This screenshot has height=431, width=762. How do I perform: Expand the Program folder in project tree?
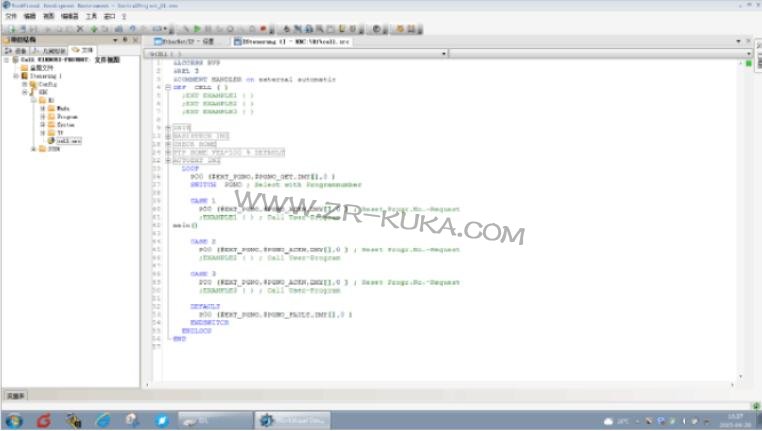pos(43,116)
